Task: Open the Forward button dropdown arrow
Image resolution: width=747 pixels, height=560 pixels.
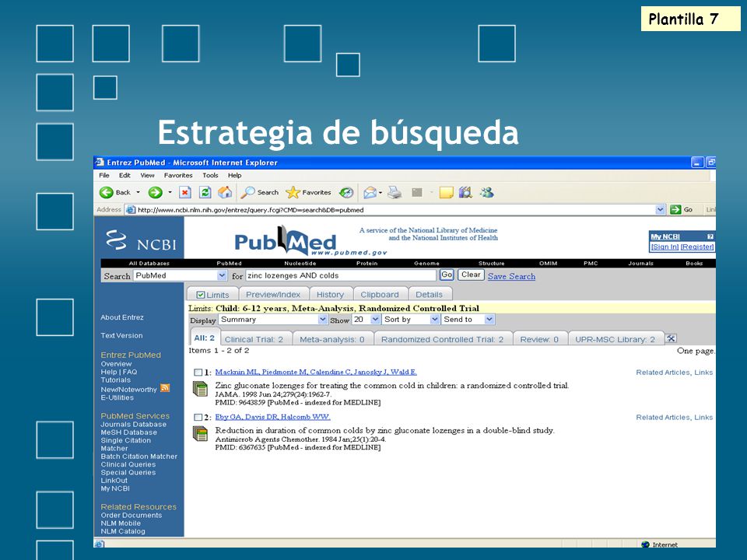Action: (x=170, y=192)
